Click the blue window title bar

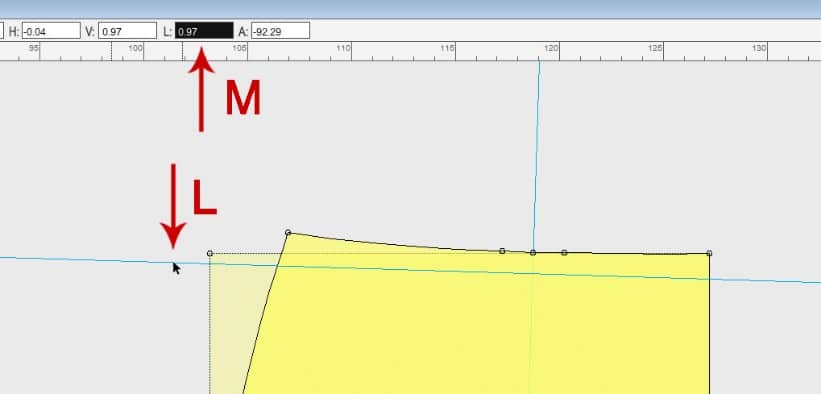click(x=410, y=9)
